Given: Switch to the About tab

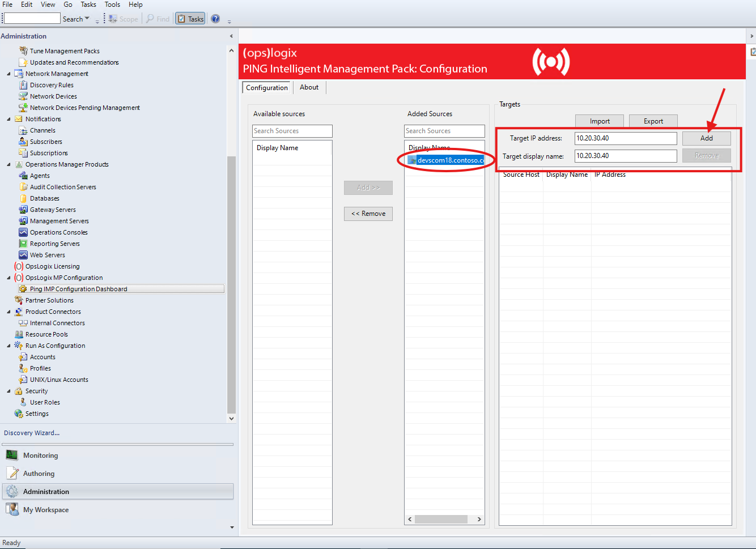Looking at the screenshot, I should (x=309, y=87).
